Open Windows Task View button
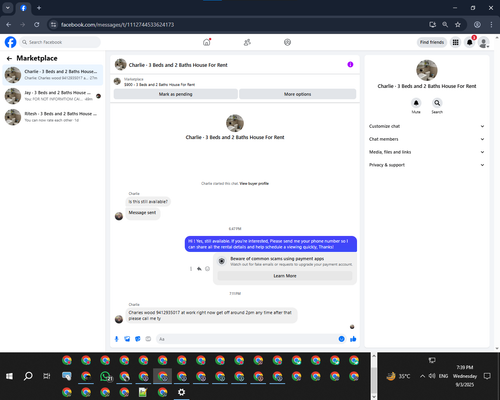 (47, 376)
